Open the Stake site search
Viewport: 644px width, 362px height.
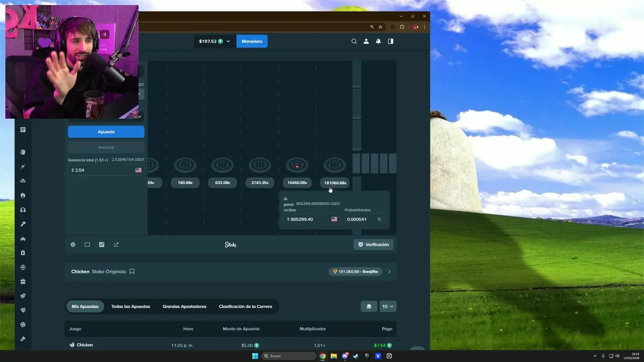(354, 41)
